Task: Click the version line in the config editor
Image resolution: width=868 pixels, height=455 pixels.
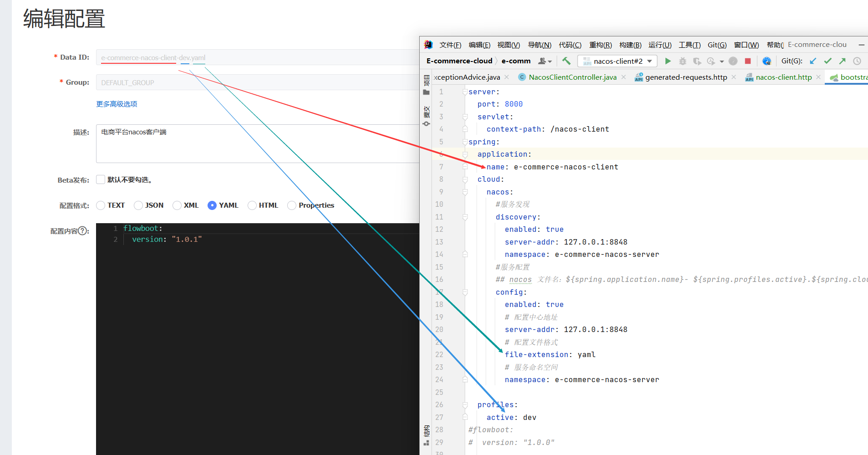Action: tap(167, 239)
